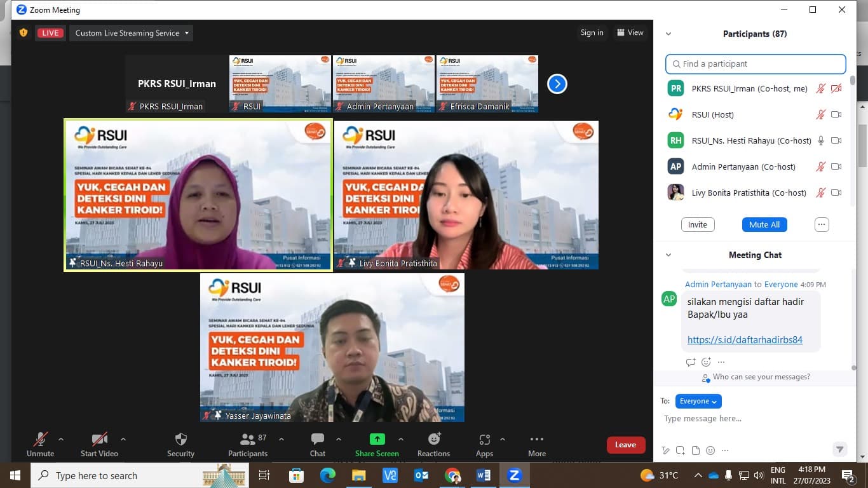Image resolution: width=868 pixels, height=488 pixels.
Task: Toggle the Participants panel from toolbar
Action: click(248, 444)
